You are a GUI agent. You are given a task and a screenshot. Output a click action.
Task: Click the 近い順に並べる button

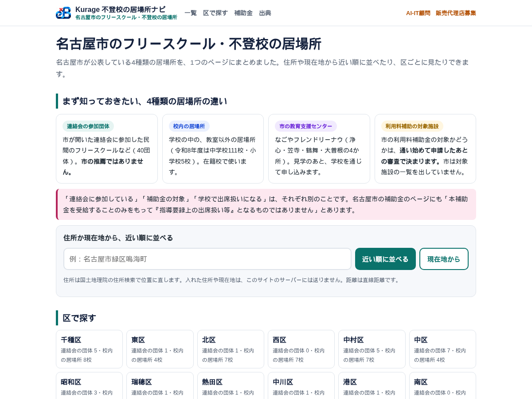tap(385, 259)
